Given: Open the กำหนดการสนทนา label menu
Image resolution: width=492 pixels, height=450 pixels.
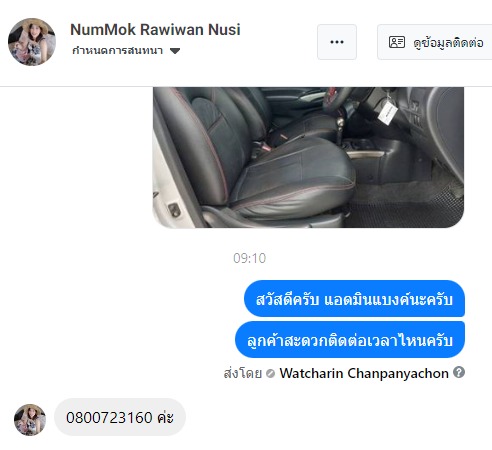Looking at the screenshot, I should click(118, 51).
